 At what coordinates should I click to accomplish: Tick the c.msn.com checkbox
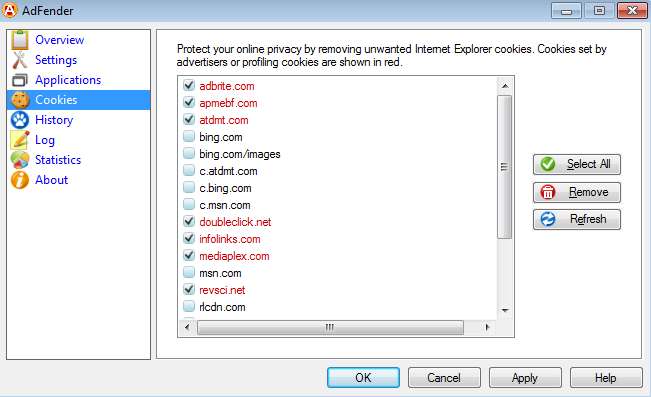[189, 205]
